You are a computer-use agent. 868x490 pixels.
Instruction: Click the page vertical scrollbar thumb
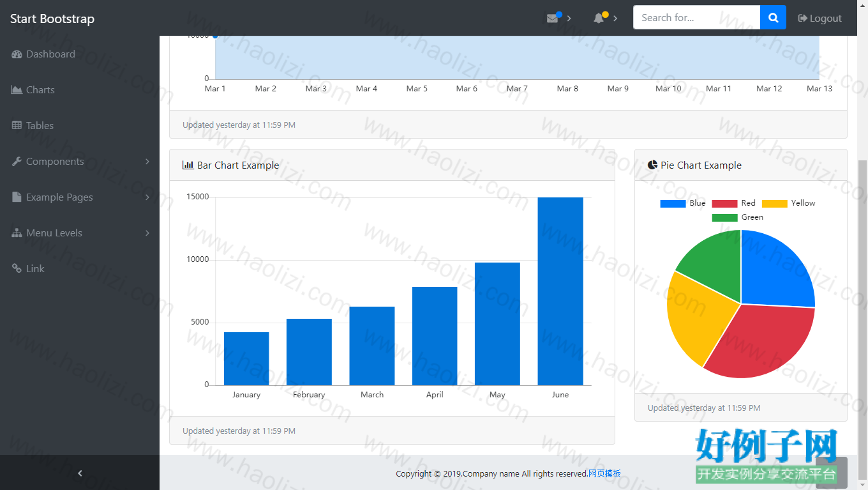862,319
